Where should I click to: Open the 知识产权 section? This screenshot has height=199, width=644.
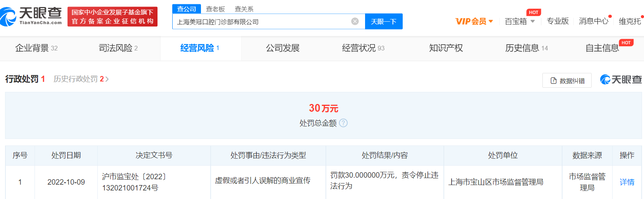(x=446, y=48)
